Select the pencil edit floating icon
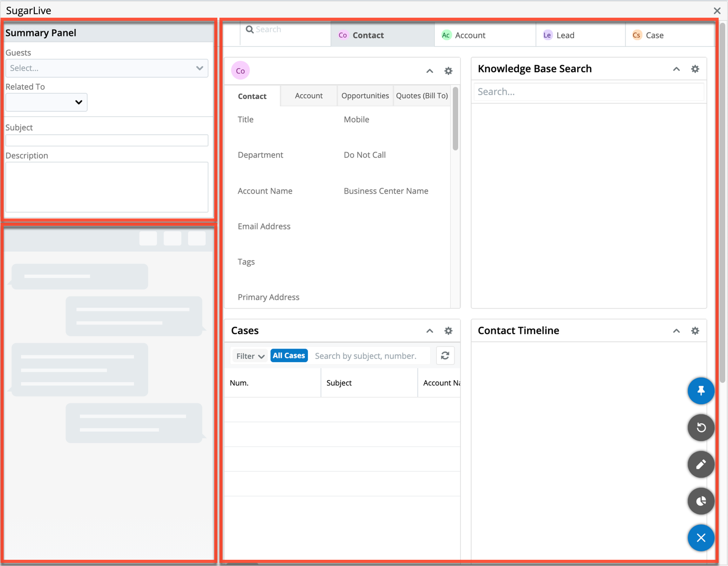This screenshot has width=728, height=566. [700, 464]
